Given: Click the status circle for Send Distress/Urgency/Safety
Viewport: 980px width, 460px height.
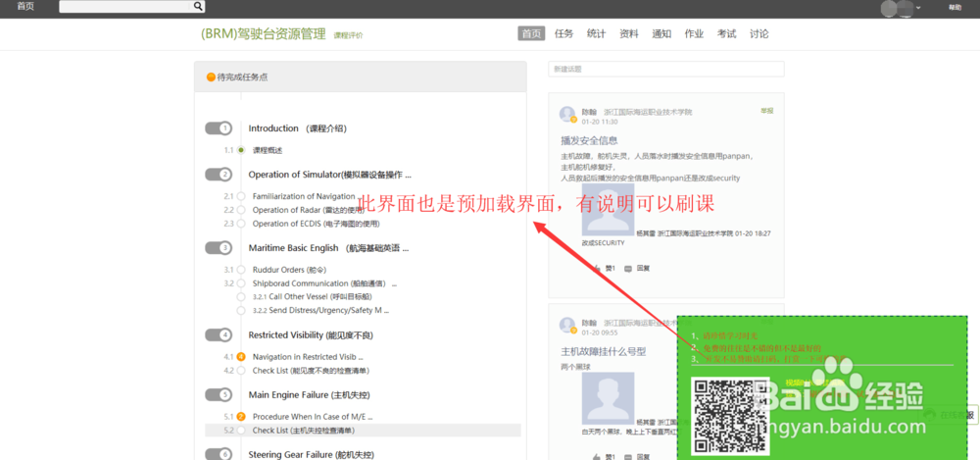Looking at the screenshot, I should pyautogui.click(x=241, y=310).
